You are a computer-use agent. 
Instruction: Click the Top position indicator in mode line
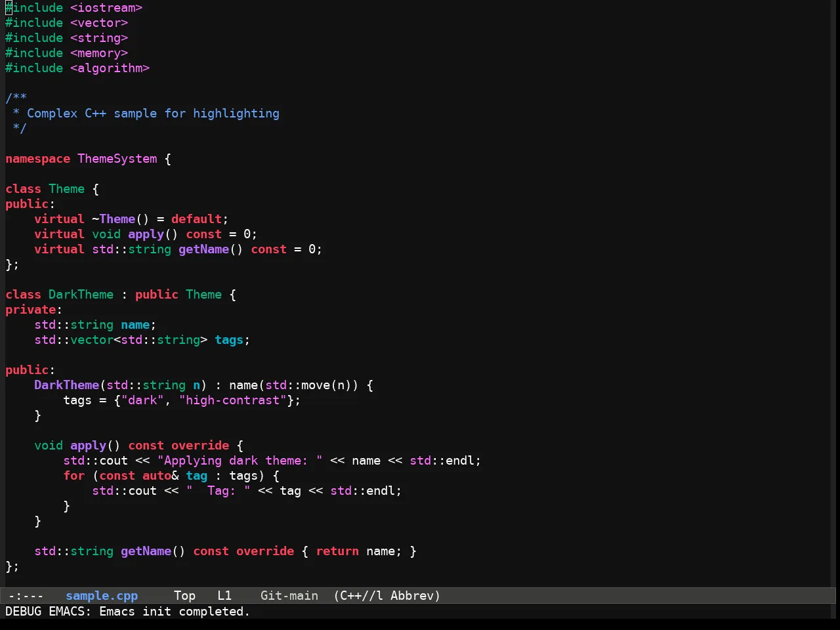[184, 596]
